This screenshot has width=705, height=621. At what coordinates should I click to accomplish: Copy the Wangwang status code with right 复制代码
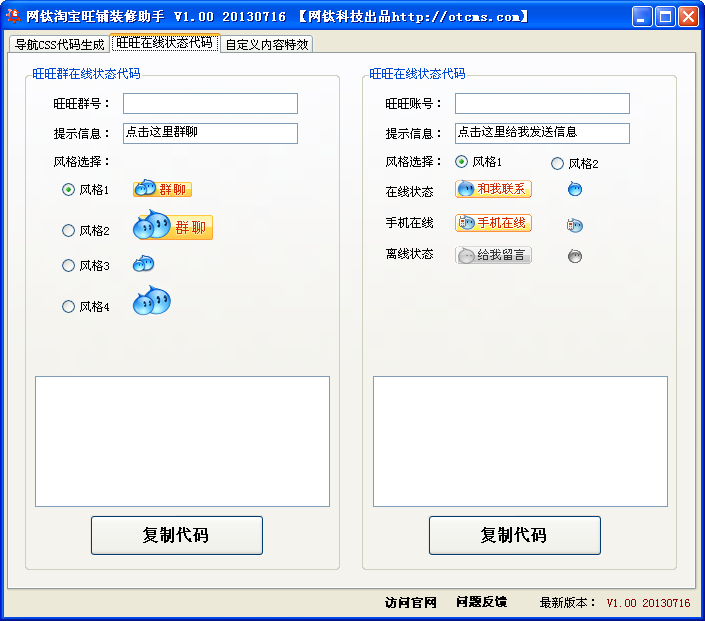pyautogui.click(x=515, y=535)
